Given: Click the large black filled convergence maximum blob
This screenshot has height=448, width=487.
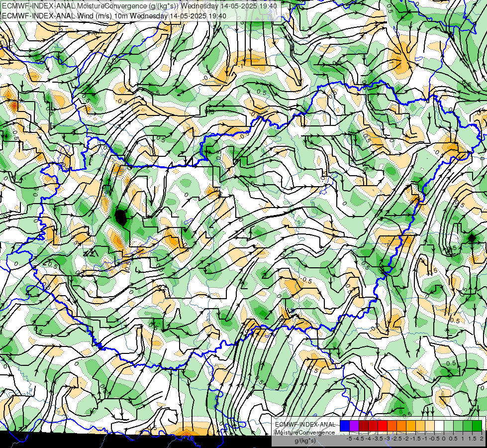Looking at the screenshot, I should tap(121, 217).
